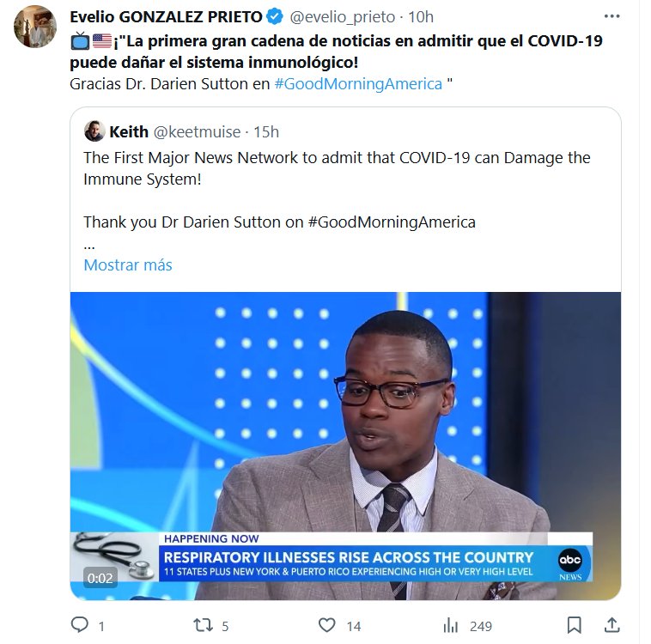
Task: Share tweet using upload arrow icon
Action: point(612,625)
